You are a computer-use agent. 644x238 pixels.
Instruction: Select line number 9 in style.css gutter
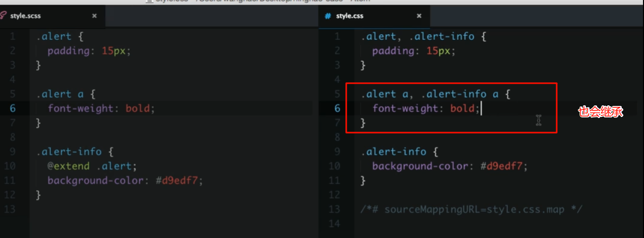[x=337, y=151]
